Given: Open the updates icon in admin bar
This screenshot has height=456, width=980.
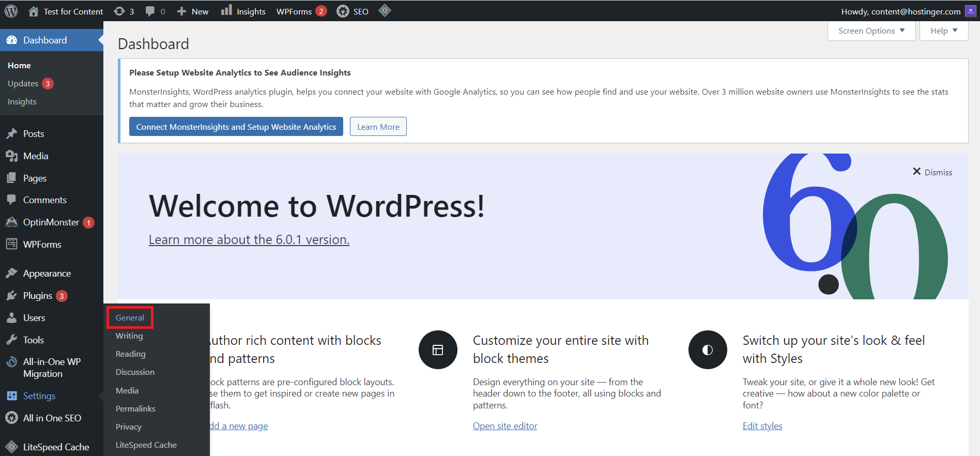Looking at the screenshot, I should 119,11.
